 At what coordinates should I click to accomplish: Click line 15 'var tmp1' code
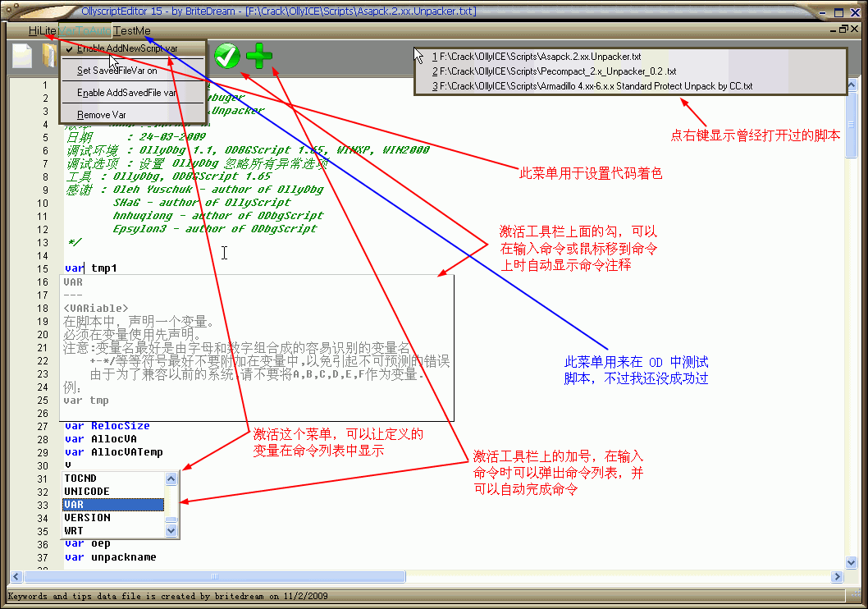tap(91, 268)
